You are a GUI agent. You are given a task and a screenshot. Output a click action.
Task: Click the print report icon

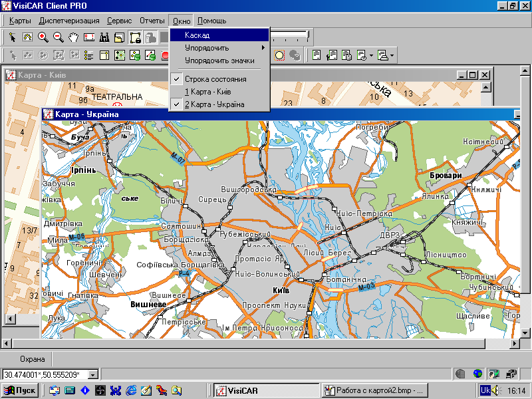click(383, 55)
